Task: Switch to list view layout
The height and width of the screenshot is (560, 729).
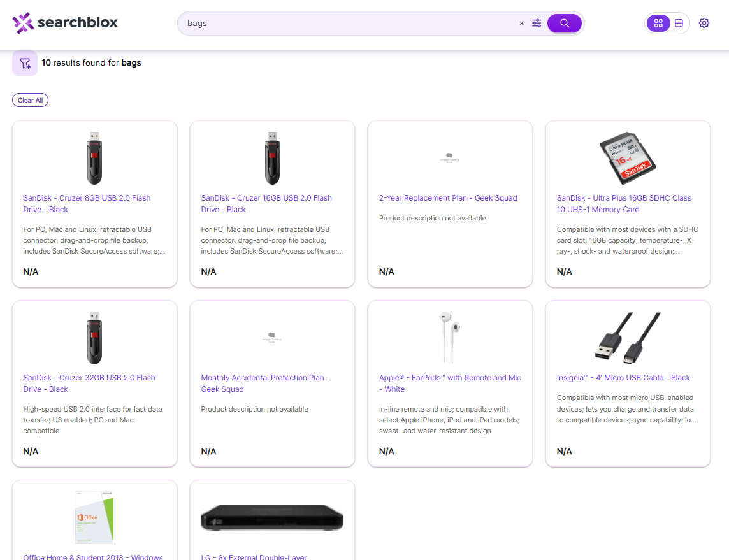Action: pos(679,23)
